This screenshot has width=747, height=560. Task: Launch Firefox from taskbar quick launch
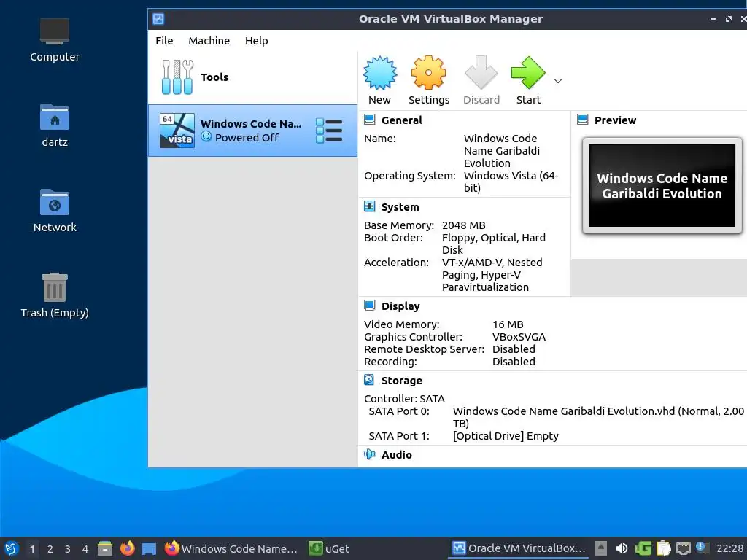click(x=127, y=548)
